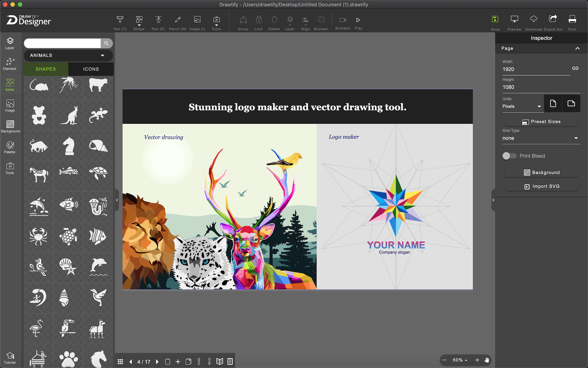Click the Delete trash icon in toolbar
This screenshot has height=368, width=588.
click(x=274, y=23)
